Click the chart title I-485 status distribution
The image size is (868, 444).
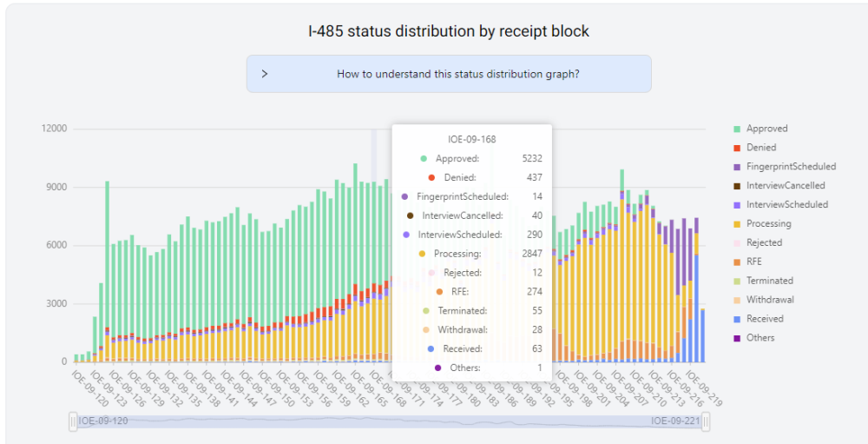[449, 31]
